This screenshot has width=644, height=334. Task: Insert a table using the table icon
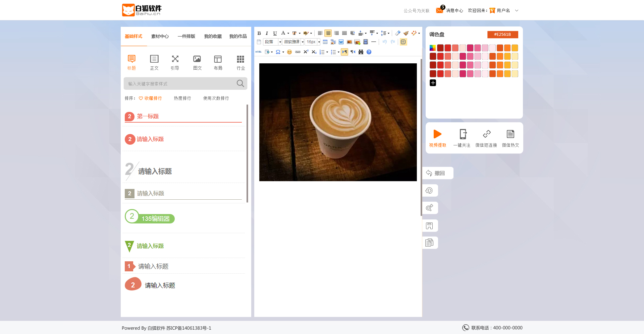coord(325,42)
